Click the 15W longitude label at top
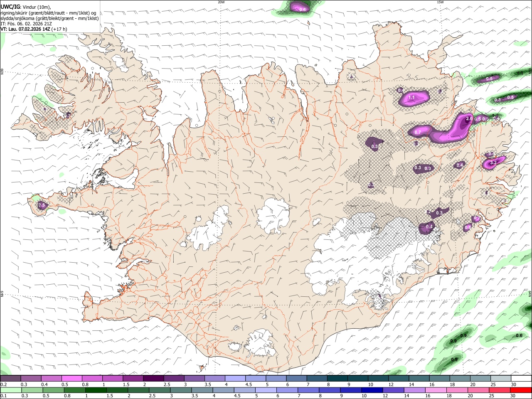Screen dimensions: 532x399 tap(440, 2)
